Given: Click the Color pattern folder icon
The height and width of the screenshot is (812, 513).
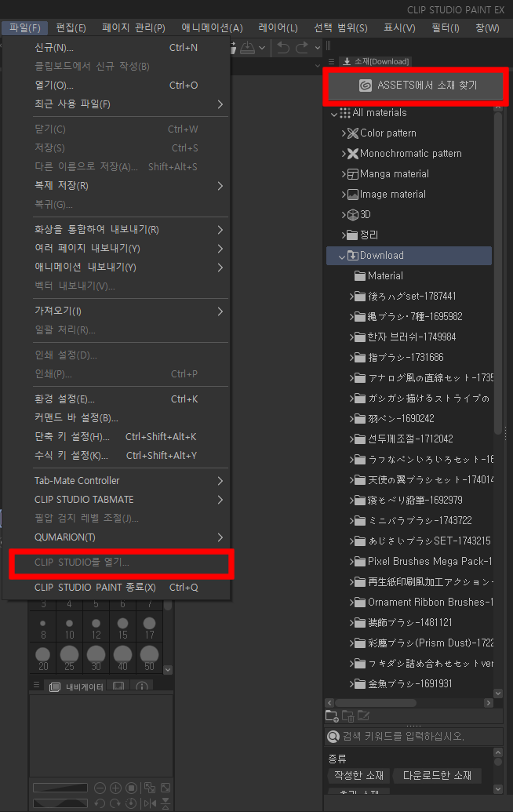Looking at the screenshot, I should coord(353,133).
